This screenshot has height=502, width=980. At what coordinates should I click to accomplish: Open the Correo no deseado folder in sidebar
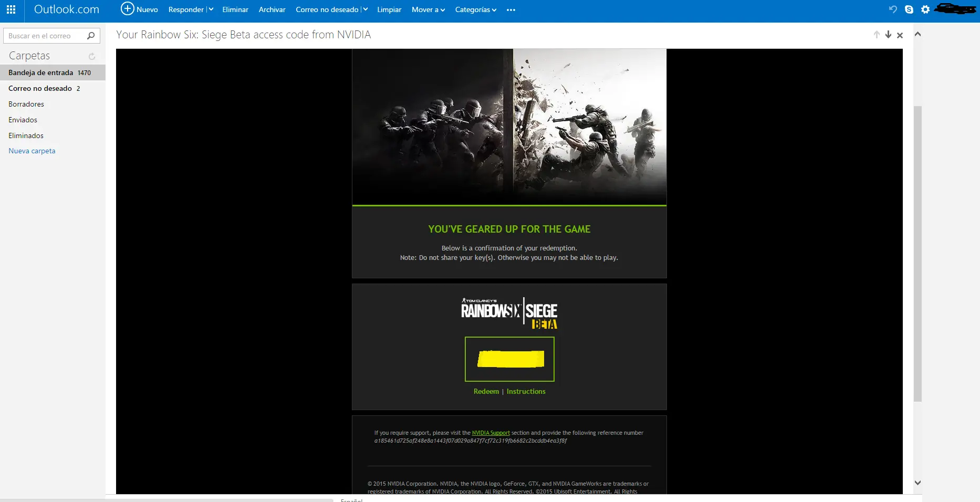pos(53,88)
